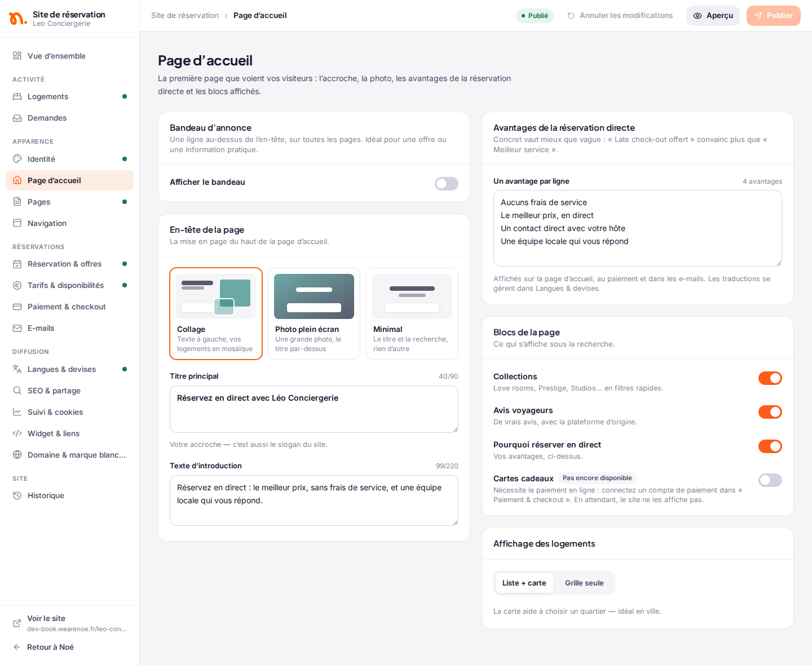Enable the Afficher le bandeau switch
812x665 pixels.
447,184
